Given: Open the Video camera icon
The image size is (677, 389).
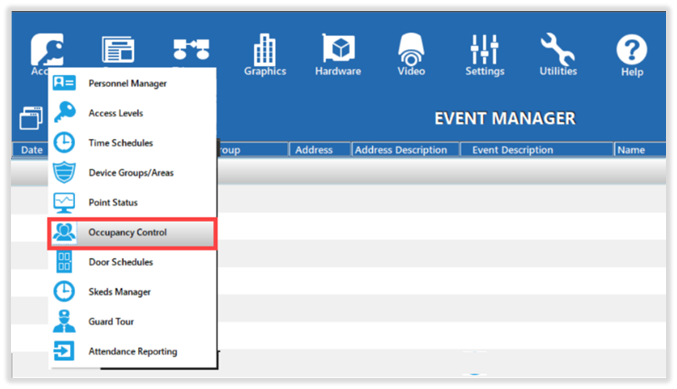Looking at the screenshot, I should click(x=411, y=49).
